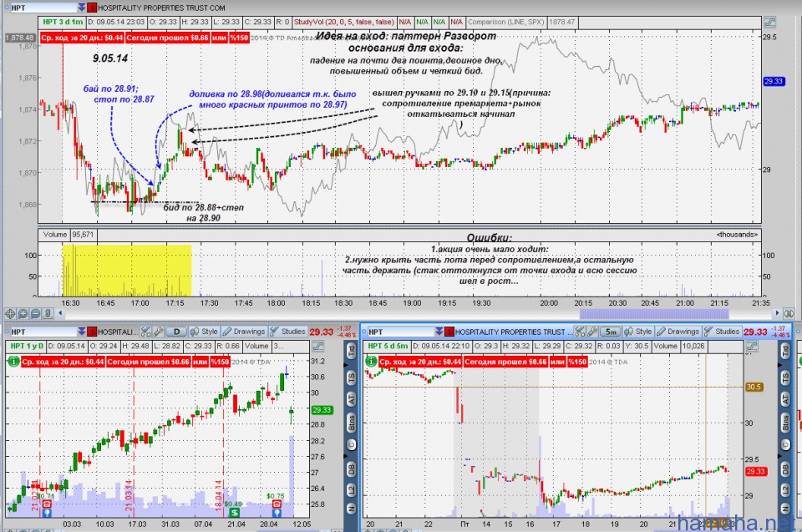Image resolution: width=802 pixels, height=532 pixels.
Task: Click the green dollar dividend marker on the daily chart
Action: [234, 513]
